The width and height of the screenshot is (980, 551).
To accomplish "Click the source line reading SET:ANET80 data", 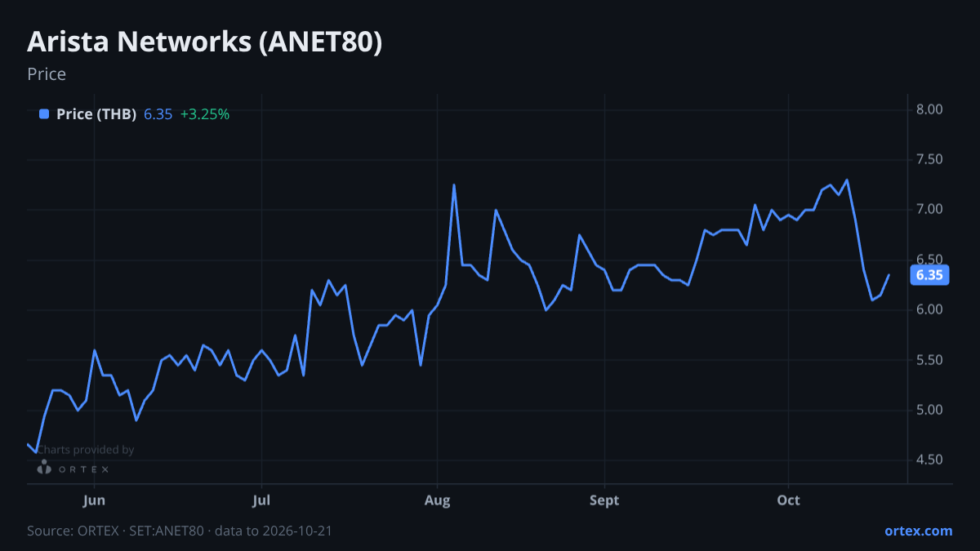I will pos(180,531).
